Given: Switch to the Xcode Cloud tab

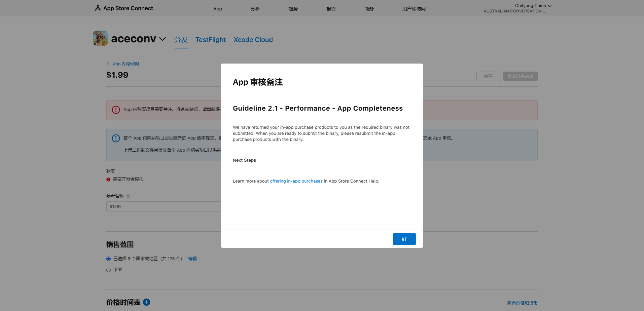Looking at the screenshot, I should pyautogui.click(x=253, y=40).
